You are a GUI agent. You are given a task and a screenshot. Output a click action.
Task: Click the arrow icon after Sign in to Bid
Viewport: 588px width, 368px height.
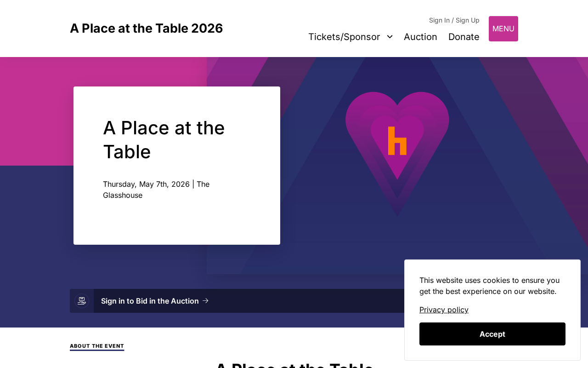pos(206,301)
